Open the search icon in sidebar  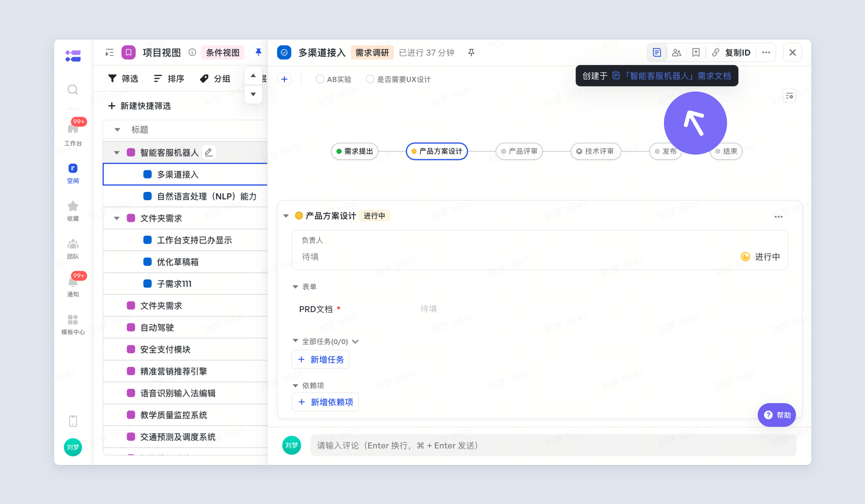73,89
